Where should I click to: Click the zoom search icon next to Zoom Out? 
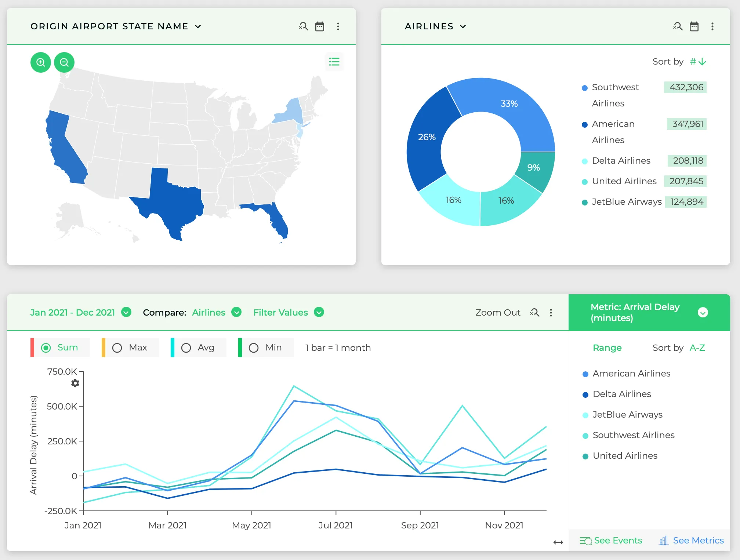(x=535, y=312)
